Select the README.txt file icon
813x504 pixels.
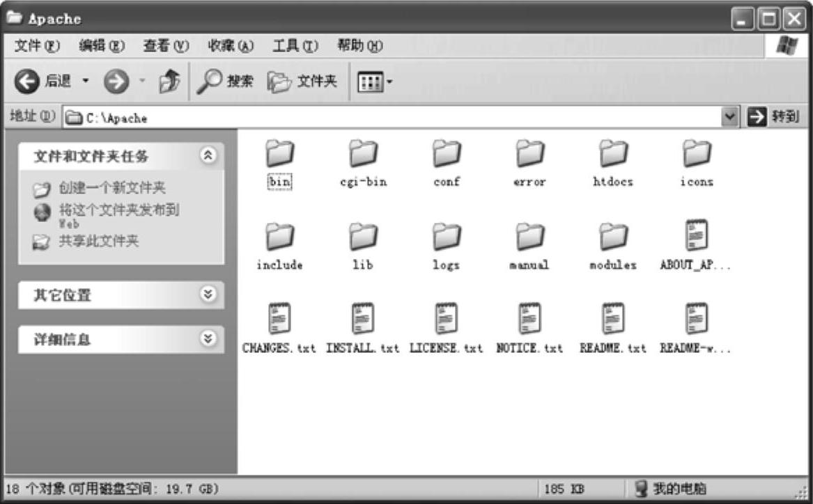point(613,319)
